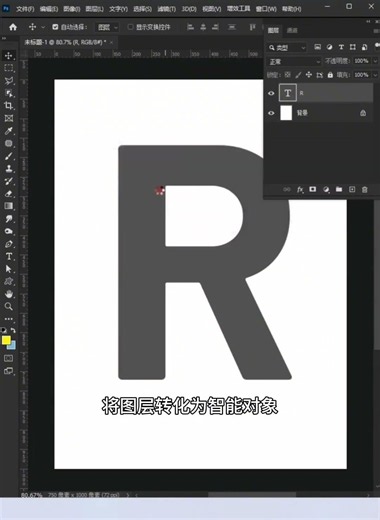Open the 类型 layer filter dropdown
This screenshot has width=380, height=520.
[x=287, y=48]
